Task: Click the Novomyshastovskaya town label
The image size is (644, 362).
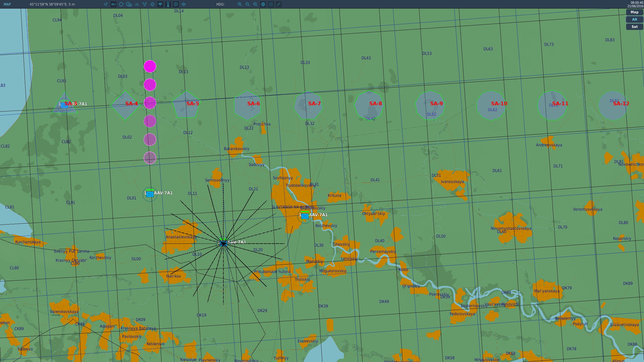Action: tap(511, 228)
